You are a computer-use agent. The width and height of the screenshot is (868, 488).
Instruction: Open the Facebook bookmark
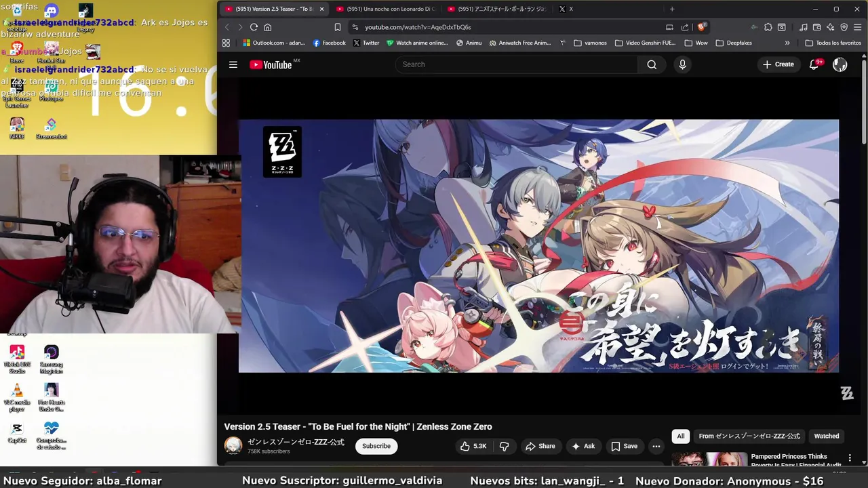tap(330, 43)
